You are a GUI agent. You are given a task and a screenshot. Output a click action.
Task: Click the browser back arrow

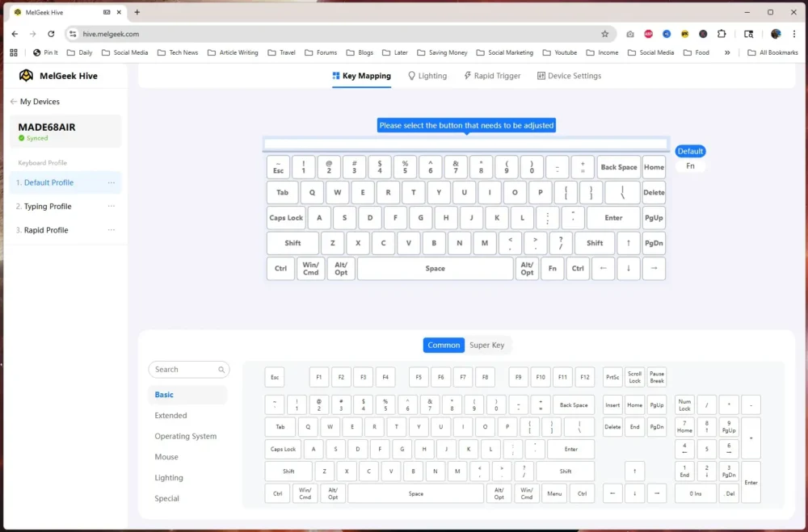pos(15,34)
